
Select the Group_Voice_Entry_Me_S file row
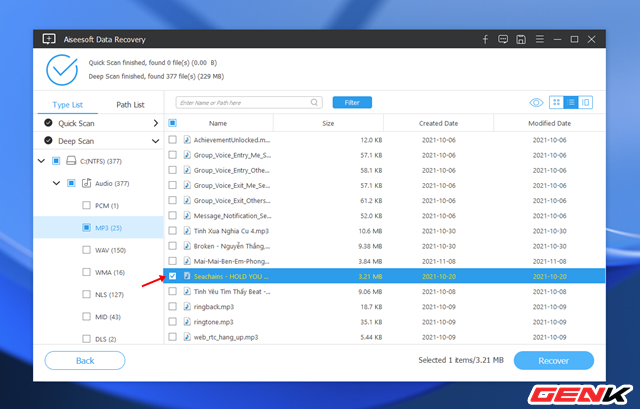click(384, 155)
